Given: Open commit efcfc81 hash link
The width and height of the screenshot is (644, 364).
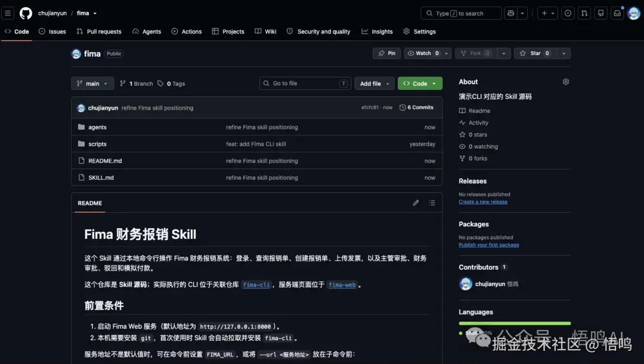Looking at the screenshot, I should (x=370, y=107).
